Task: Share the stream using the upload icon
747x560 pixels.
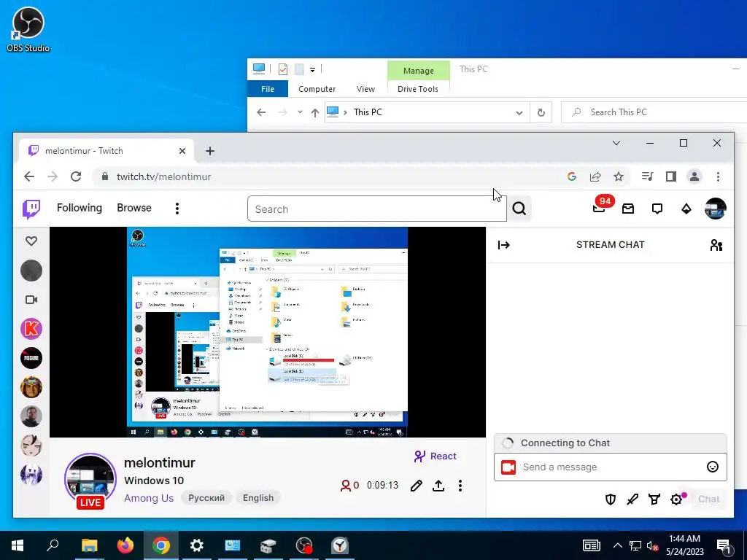Action: point(438,485)
